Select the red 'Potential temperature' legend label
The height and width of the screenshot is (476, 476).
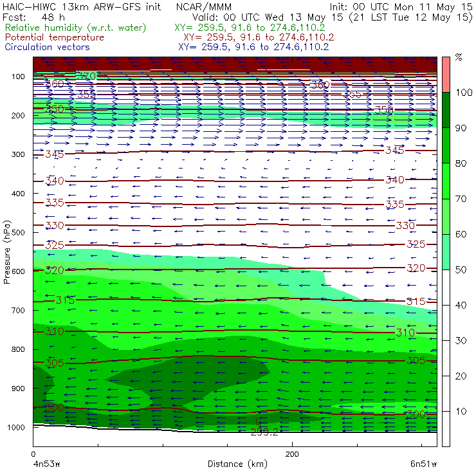55,37
